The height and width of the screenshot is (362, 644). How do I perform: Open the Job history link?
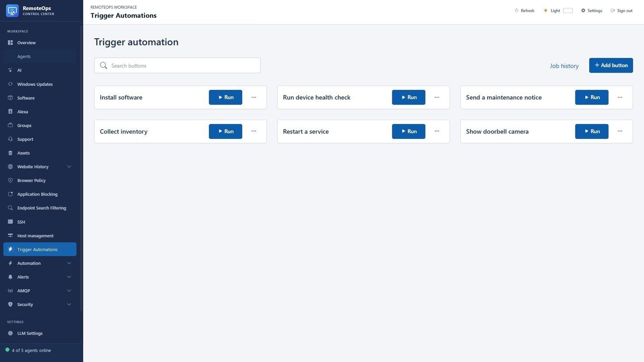564,66
